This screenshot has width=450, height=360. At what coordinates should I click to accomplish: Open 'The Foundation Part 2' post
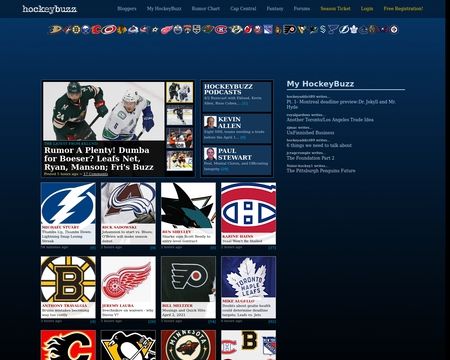pos(310,158)
